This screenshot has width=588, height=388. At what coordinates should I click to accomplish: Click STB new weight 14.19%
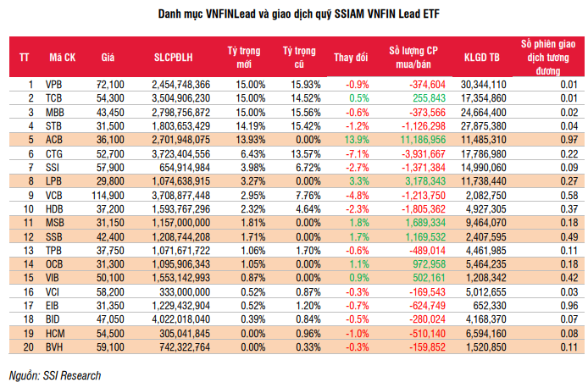point(251,126)
